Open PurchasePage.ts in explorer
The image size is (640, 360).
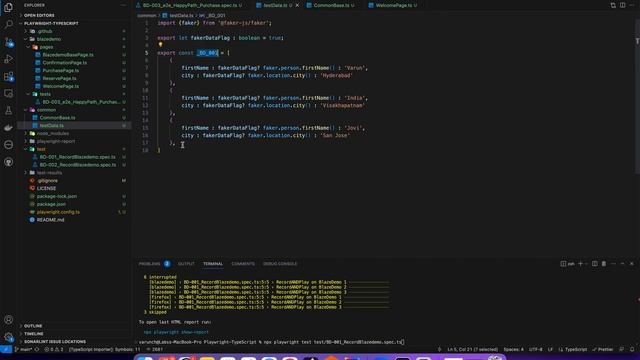tap(60, 71)
